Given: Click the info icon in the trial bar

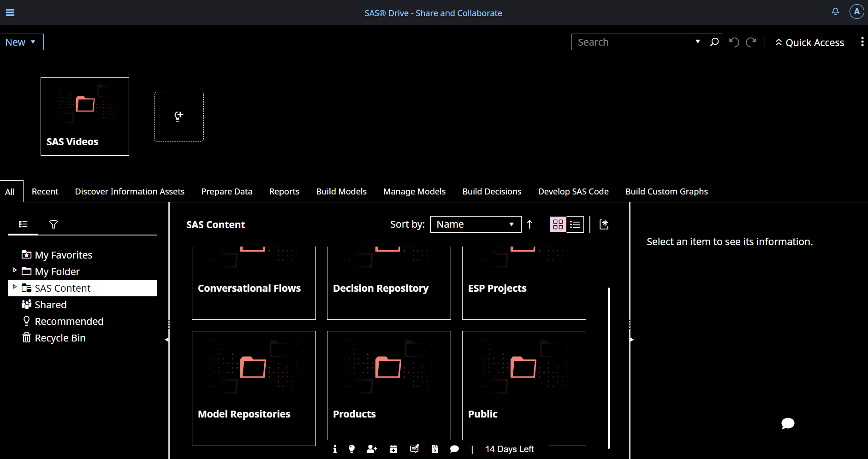Looking at the screenshot, I should (335, 449).
